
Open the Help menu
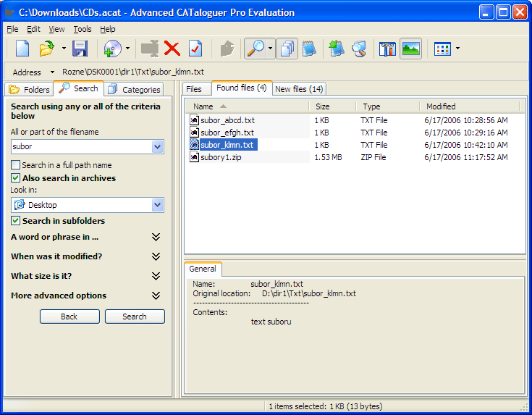[x=108, y=29]
